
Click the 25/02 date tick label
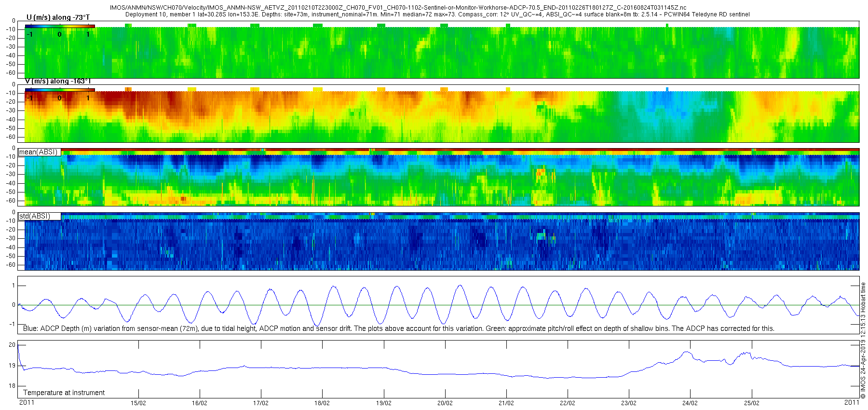[x=751, y=403]
